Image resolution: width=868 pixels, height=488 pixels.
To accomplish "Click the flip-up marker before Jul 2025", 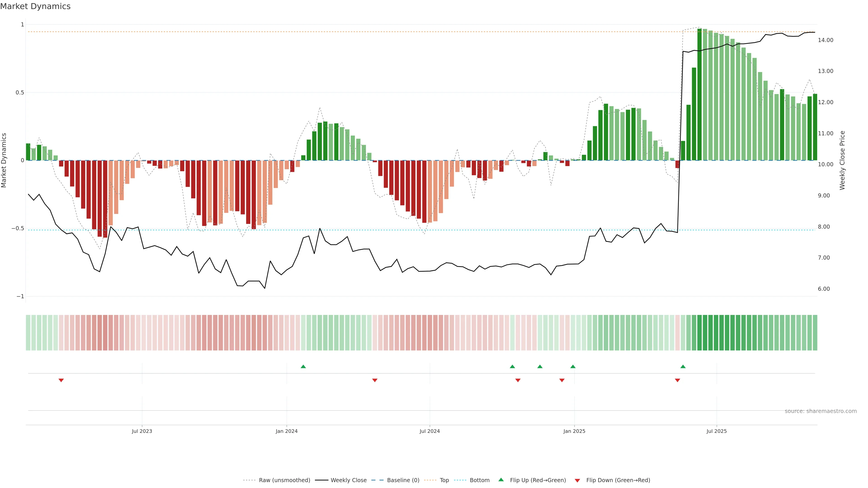I will (683, 366).
